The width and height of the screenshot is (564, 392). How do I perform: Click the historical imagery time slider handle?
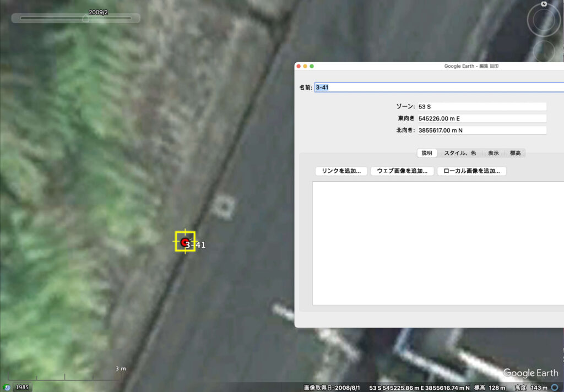pyautogui.click(x=85, y=18)
